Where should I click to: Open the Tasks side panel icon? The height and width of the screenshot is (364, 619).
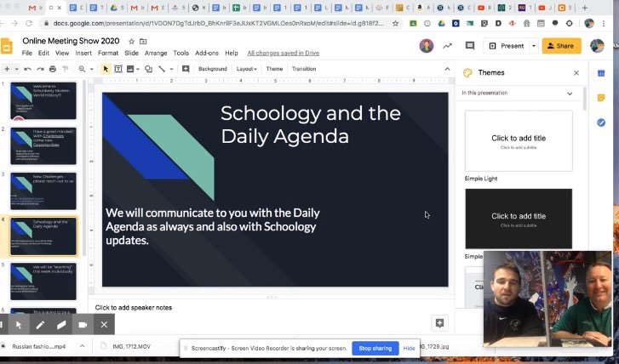pyautogui.click(x=601, y=122)
